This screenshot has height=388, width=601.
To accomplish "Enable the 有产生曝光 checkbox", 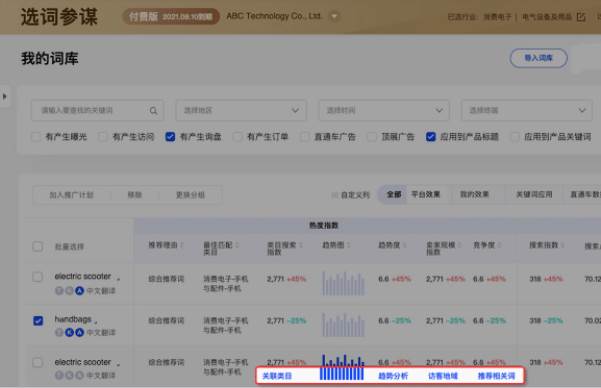I will [36, 136].
